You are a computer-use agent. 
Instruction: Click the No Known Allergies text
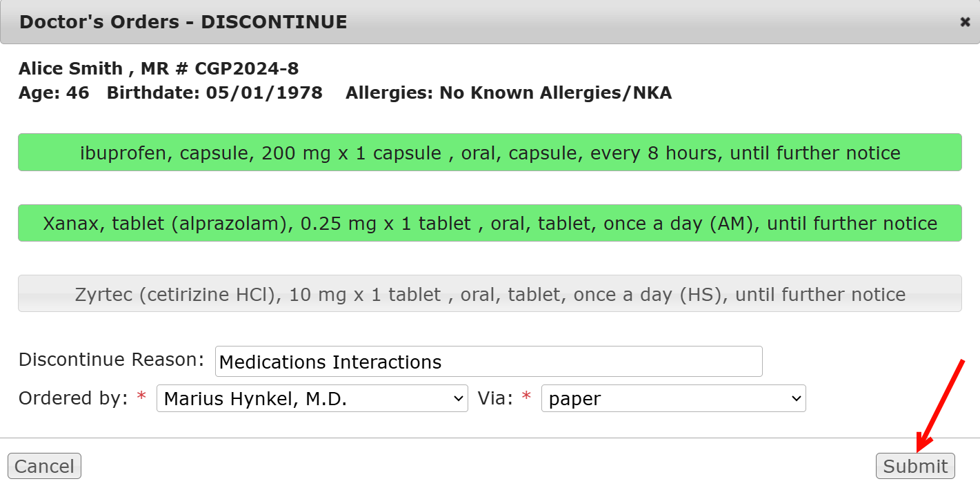coord(555,92)
